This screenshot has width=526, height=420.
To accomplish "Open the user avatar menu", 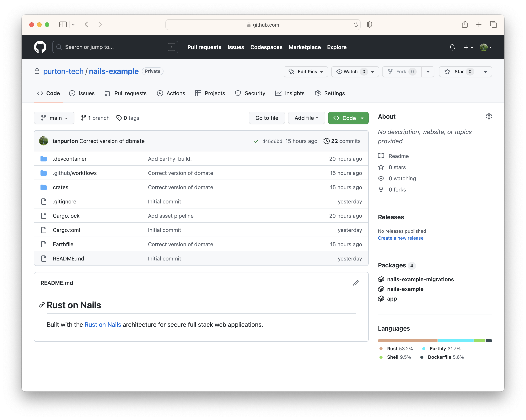I will tap(486, 47).
